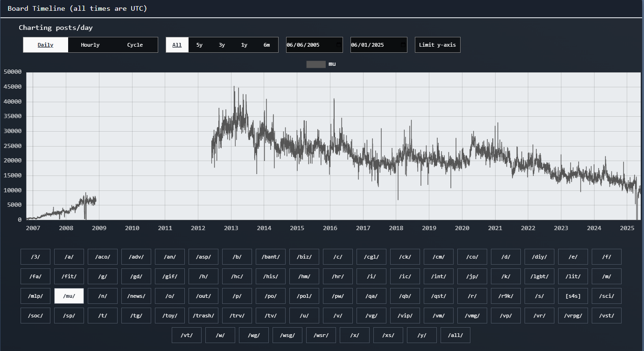Select the /diy/ board
The width and height of the screenshot is (644, 351).
tap(539, 257)
